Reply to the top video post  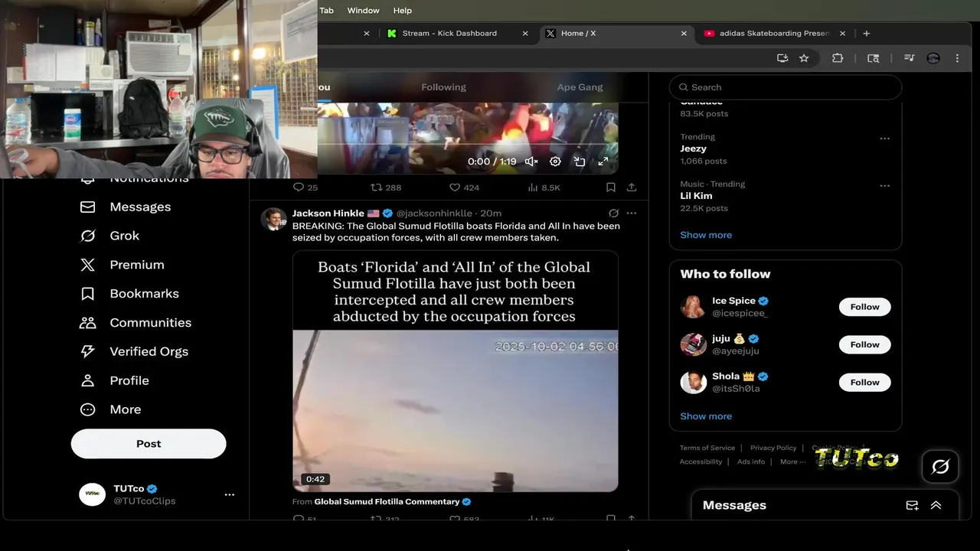click(x=305, y=187)
